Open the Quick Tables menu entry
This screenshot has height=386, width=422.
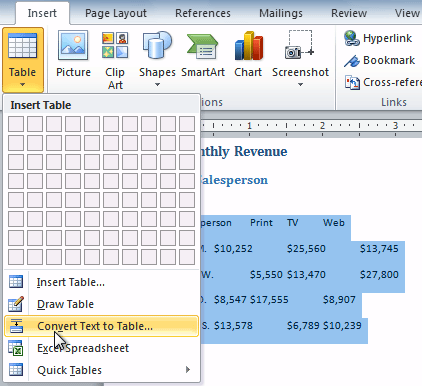102,370
